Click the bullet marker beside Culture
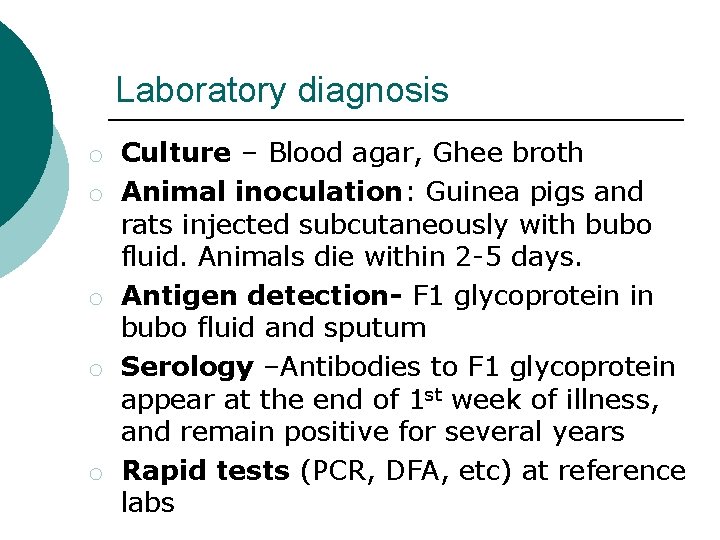The height and width of the screenshot is (540, 720). click(96, 156)
